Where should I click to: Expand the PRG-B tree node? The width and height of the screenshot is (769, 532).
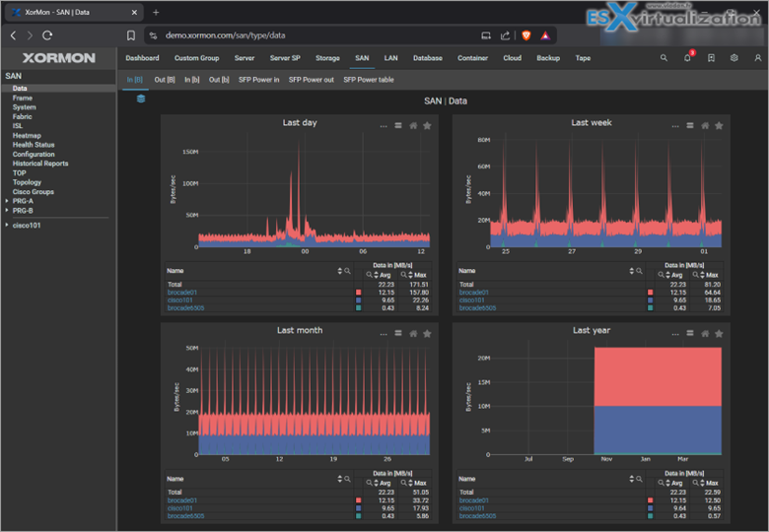tap(7, 210)
